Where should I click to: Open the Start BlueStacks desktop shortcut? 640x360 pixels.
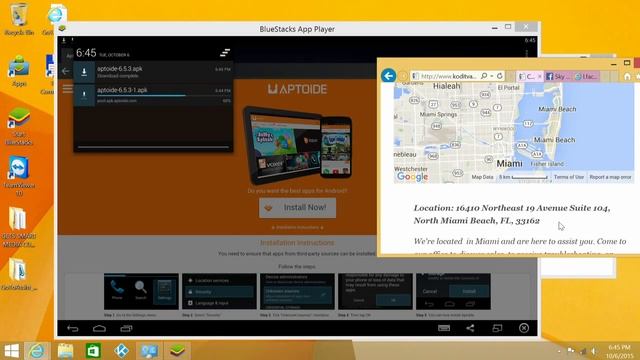pos(19,126)
